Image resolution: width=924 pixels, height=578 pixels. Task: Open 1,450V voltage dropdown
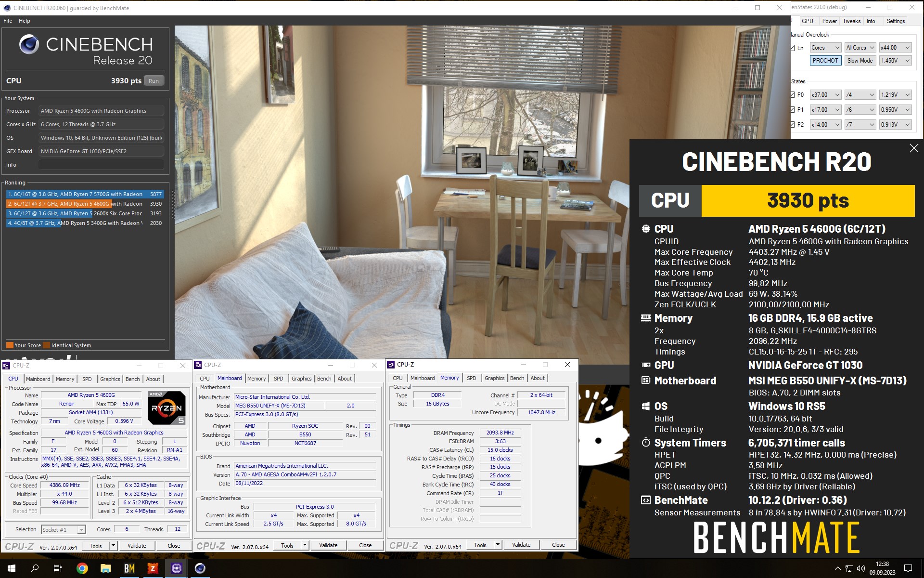pos(895,61)
